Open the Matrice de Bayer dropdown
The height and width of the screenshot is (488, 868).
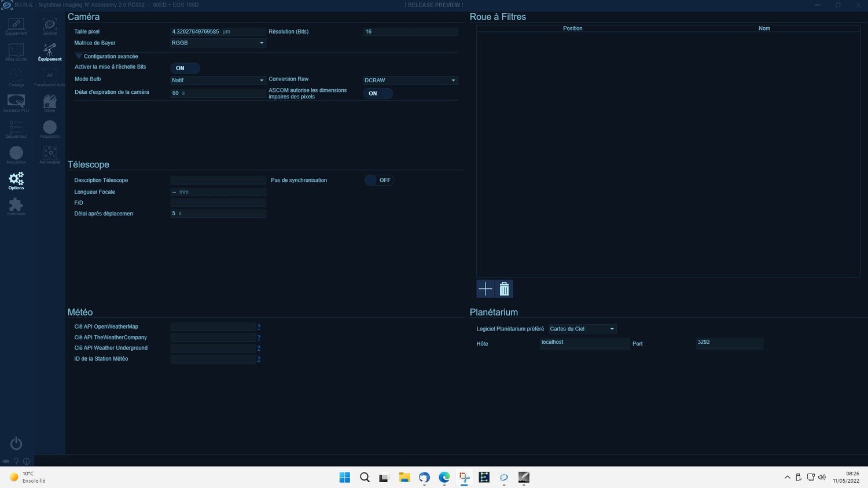point(218,42)
